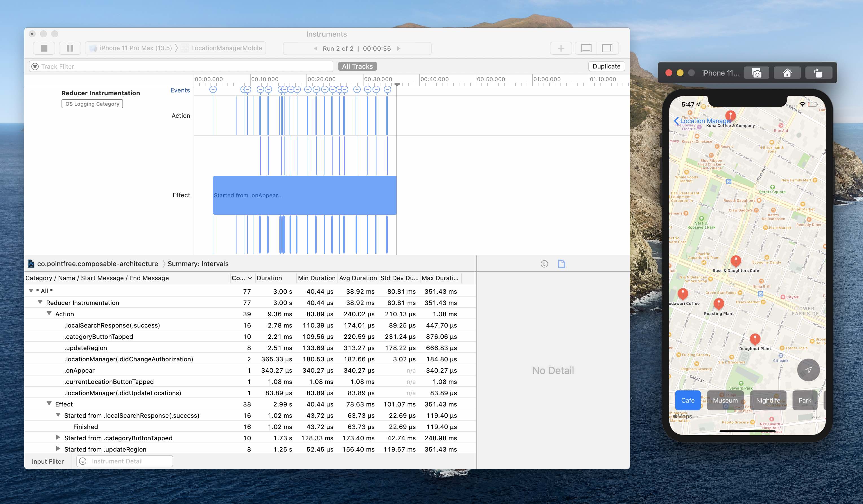
Task: Rotate the simulator device icon
Action: [818, 73]
